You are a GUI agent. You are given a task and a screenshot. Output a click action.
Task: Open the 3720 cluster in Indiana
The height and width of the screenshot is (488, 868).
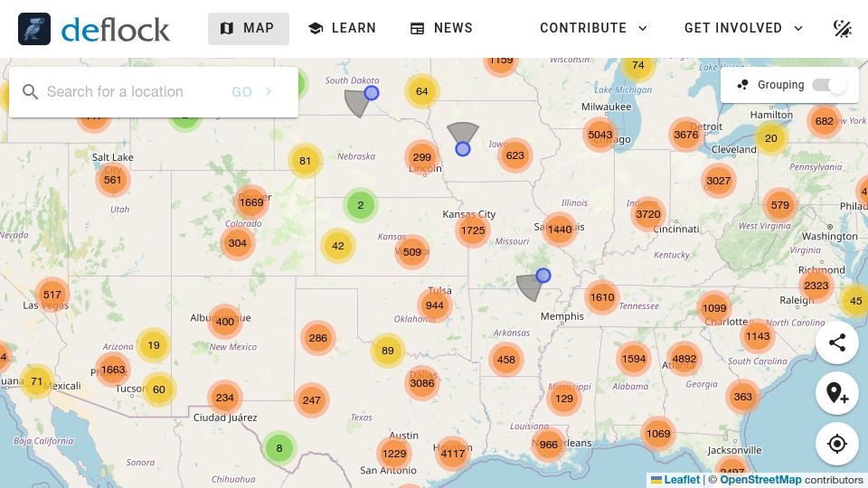point(647,214)
